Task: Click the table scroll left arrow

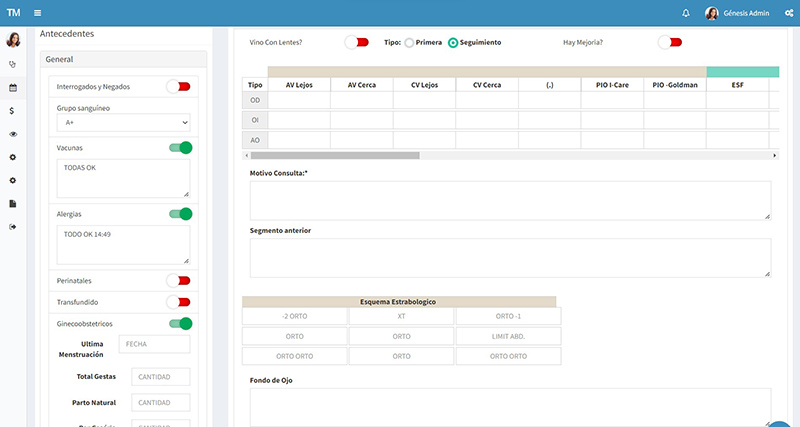Action: [247, 156]
